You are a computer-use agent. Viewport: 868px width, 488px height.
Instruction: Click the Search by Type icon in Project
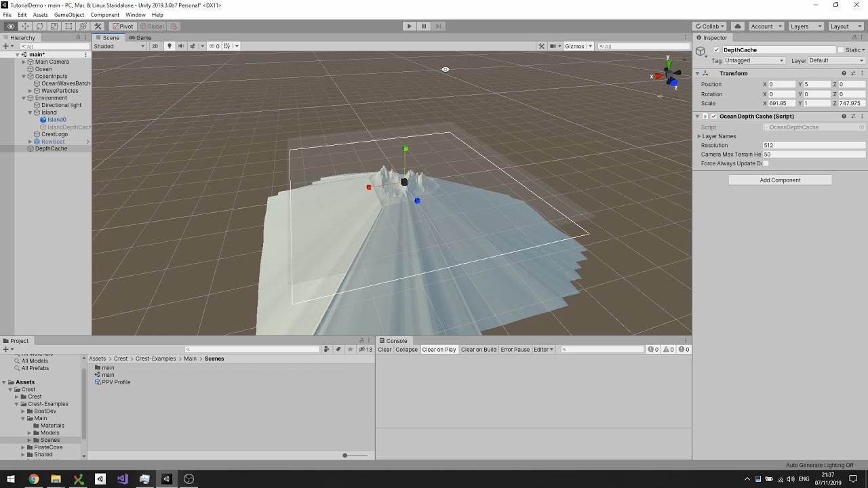[327, 350]
